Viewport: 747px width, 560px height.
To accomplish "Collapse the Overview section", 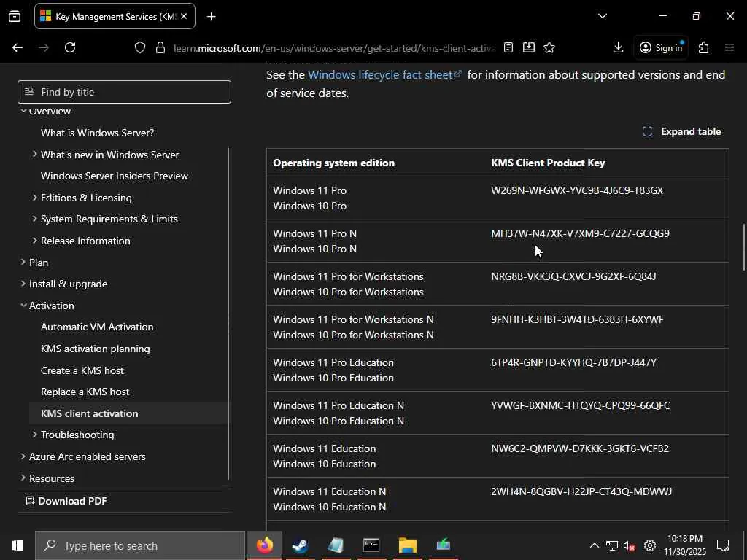I will pyautogui.click(x=23, y=111).
